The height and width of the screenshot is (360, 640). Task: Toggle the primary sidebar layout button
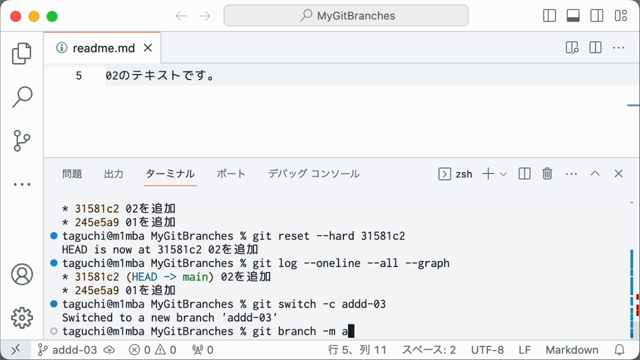549,16
